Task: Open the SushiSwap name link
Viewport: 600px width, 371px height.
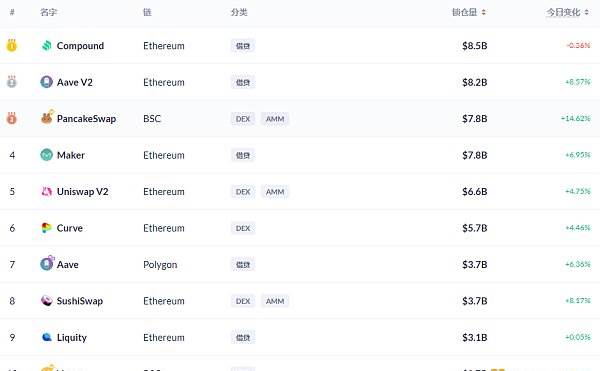Action: click(x=80, y=301)
